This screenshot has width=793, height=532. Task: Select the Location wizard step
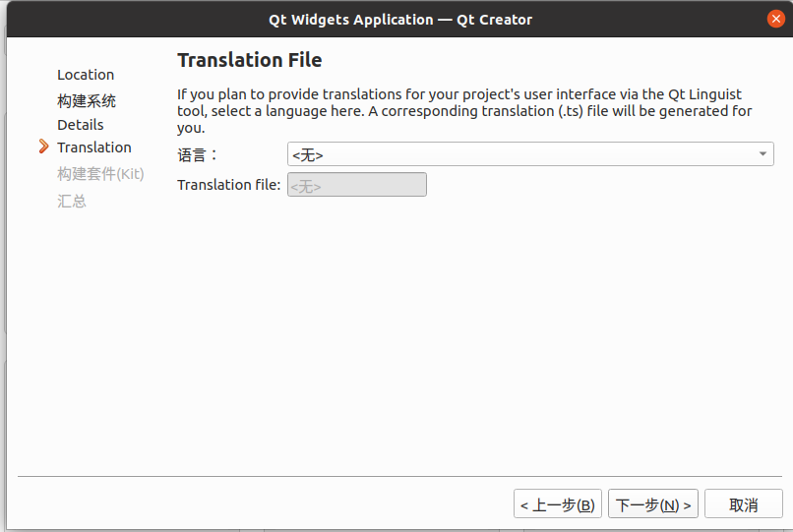86,75
